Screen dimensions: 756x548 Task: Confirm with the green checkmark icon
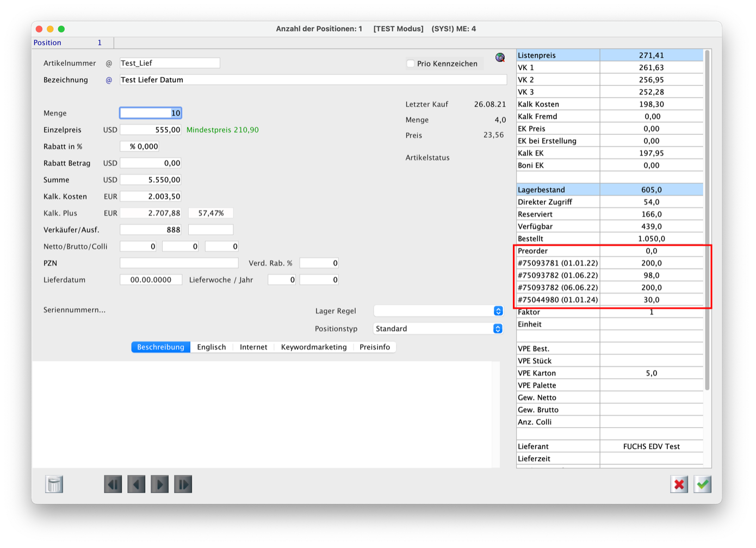pyautogui.click(x=703, y=484)
